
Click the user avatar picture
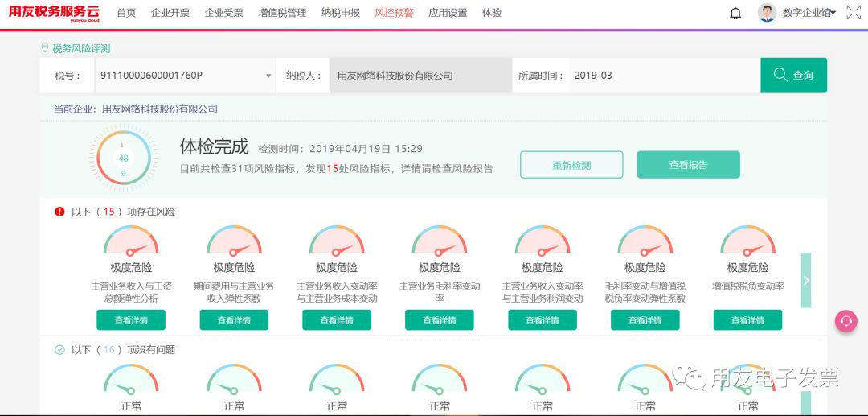(767, 13)
